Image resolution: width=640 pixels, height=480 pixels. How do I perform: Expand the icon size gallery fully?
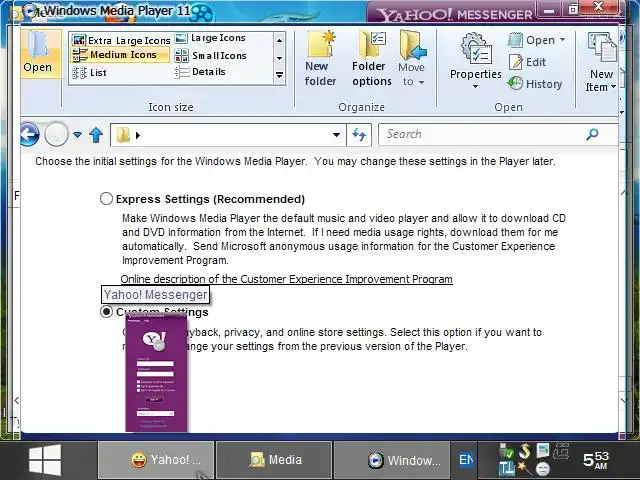[x=280, y=75]
